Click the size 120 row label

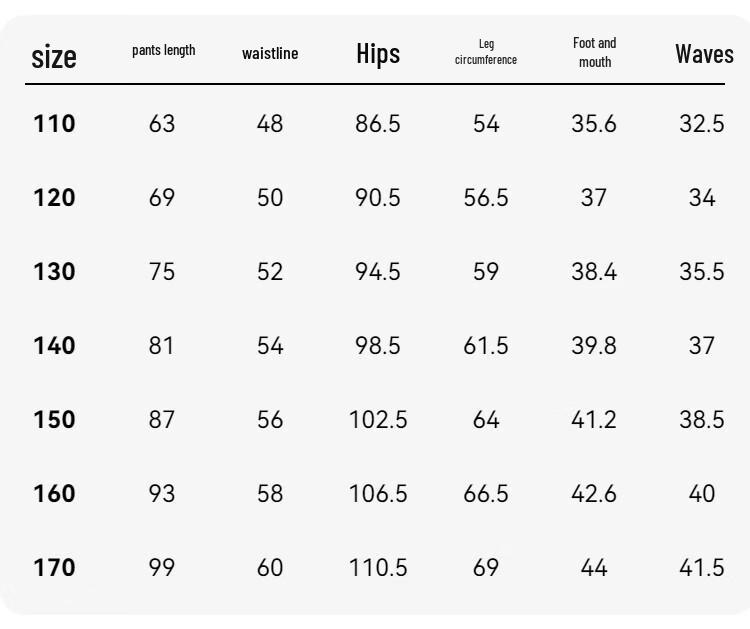(x=54, y=198)
